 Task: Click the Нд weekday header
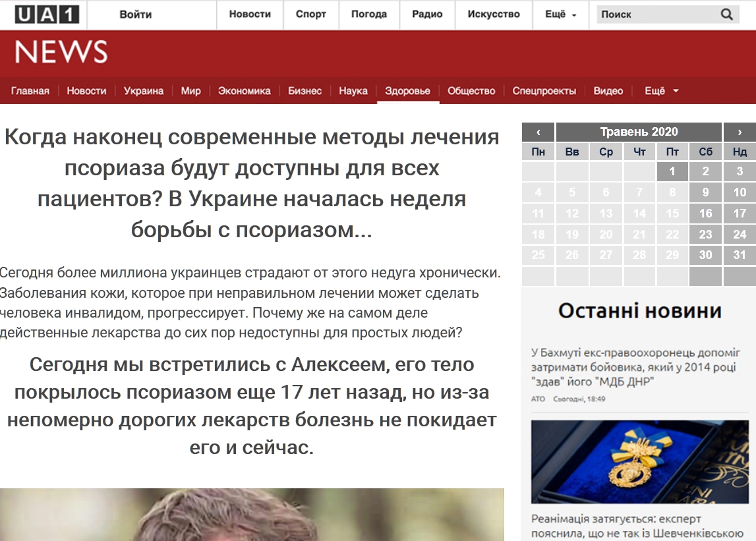click(740, 152)
